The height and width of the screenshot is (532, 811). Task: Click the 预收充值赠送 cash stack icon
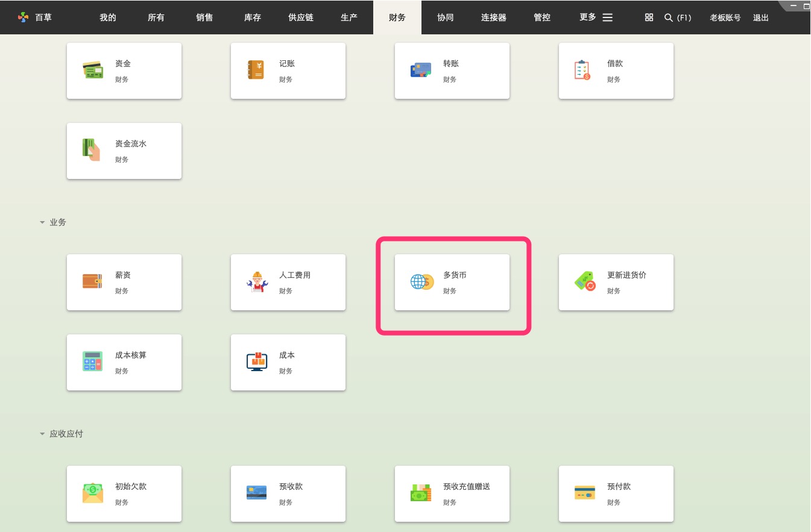(x=421, y=493)
